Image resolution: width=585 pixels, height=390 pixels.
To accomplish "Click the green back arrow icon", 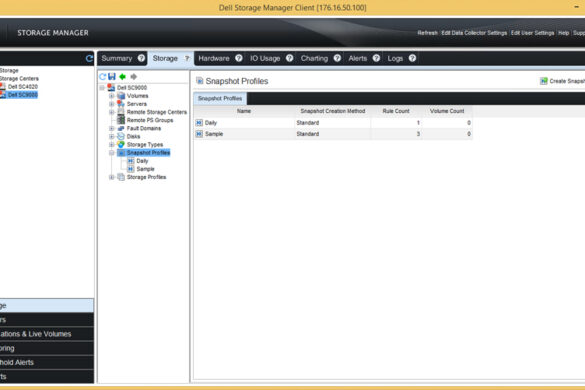I will tap(122, 77).
